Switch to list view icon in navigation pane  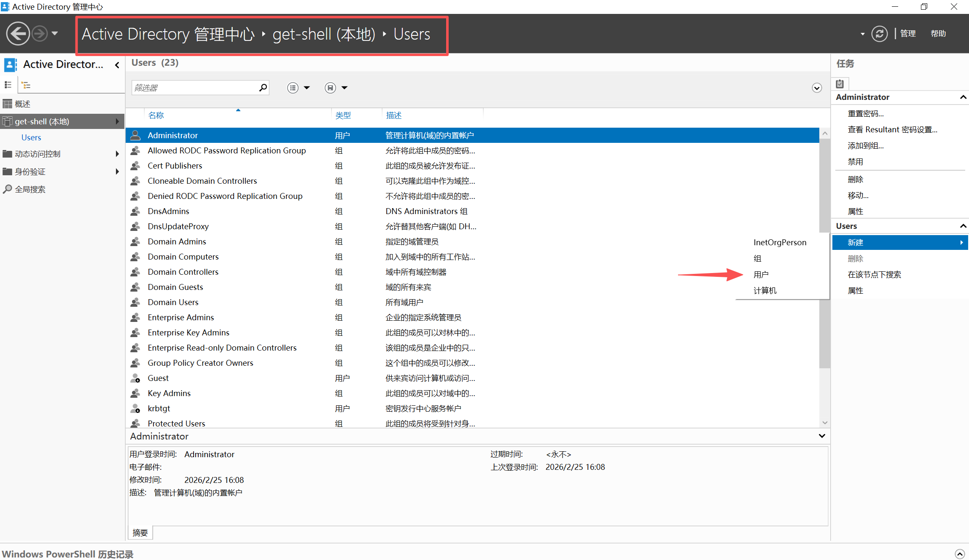pyautogui.click(x=8, y=85)
